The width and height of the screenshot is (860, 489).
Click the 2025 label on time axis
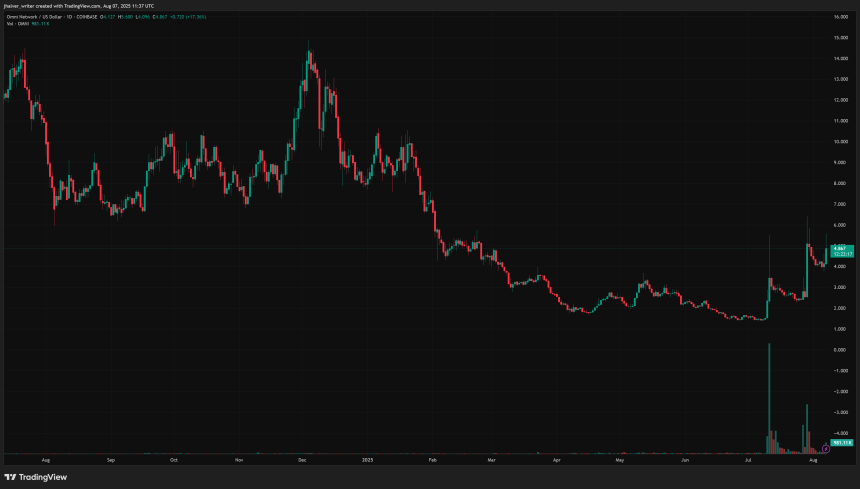coord(367,460)
